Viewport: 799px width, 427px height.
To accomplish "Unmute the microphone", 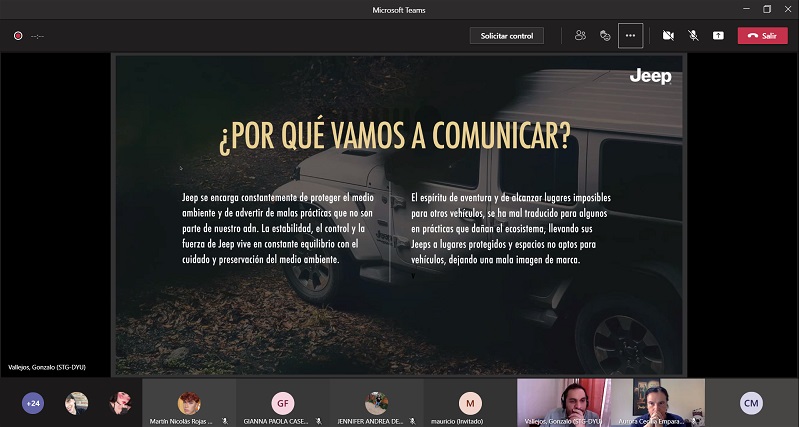I will coord(693,36).
